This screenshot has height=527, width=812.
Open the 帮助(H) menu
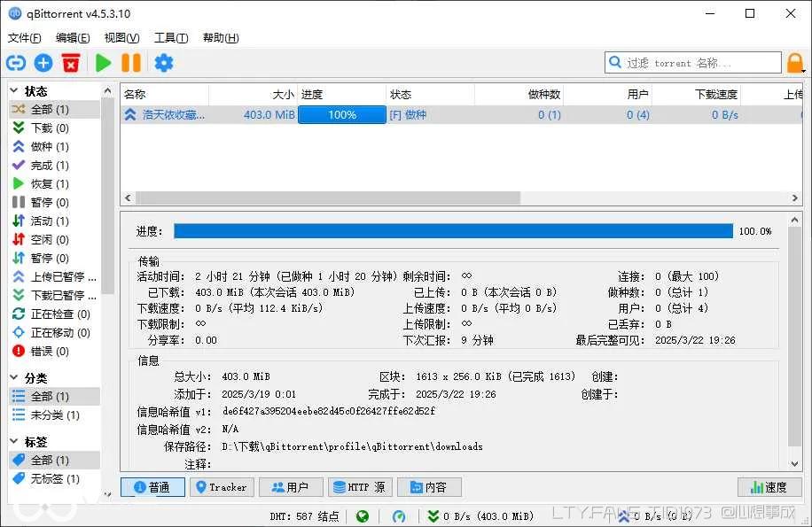click(221, 38)
